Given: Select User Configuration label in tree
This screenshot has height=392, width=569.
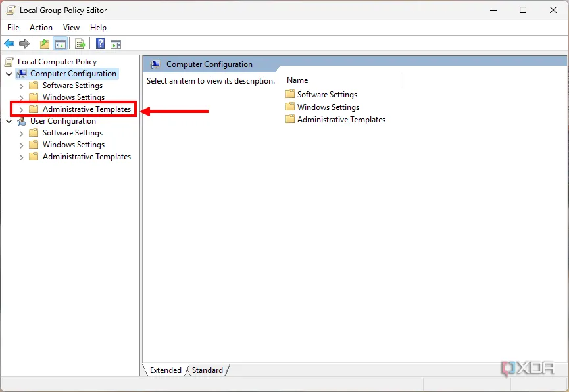Looking at the screenshot, I should [x=63, y=121].
